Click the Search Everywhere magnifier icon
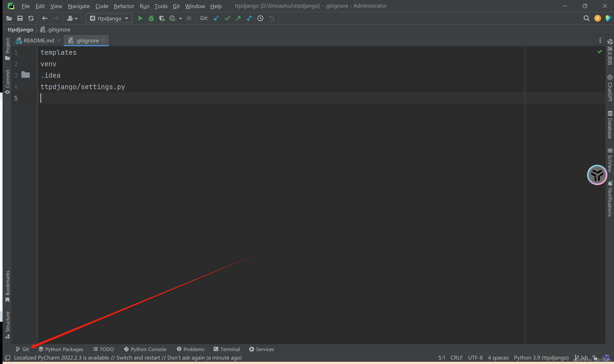614x364 pixels. click(x=586, y=18)
